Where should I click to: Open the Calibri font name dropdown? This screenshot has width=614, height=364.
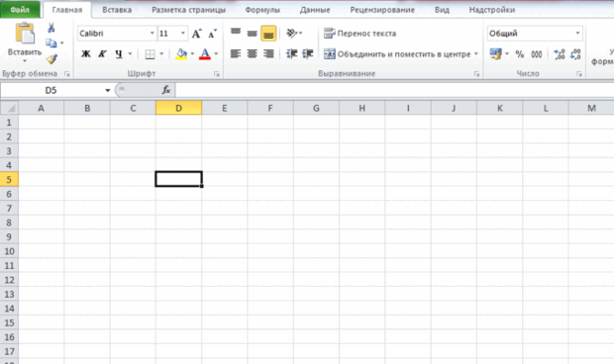pyautogui.click(x=153, y=34)
